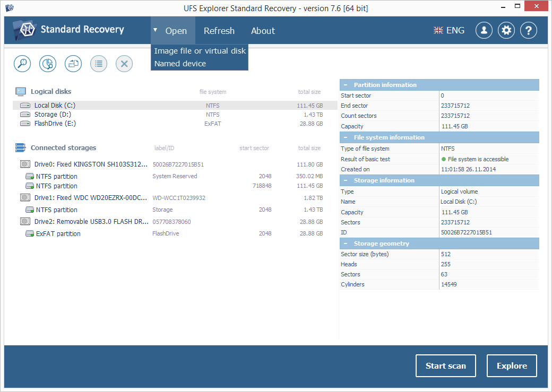
Task: Collapse the Partition information section
Action: 346,85
